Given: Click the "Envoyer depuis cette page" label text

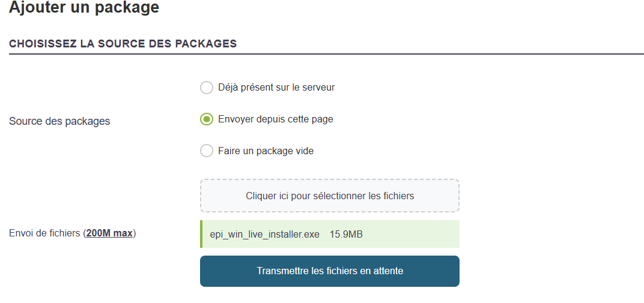Looking at the screenshot, I should tap(275, 119).
